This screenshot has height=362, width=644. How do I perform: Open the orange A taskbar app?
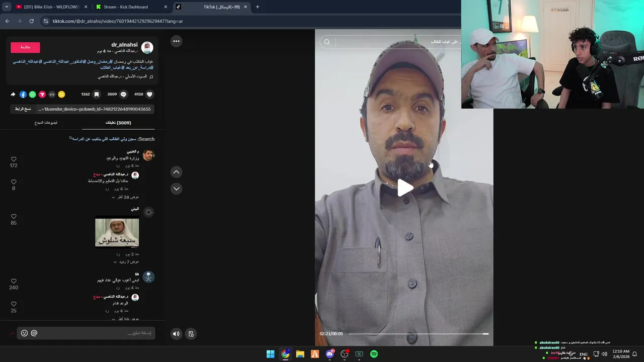click(315, 354)
